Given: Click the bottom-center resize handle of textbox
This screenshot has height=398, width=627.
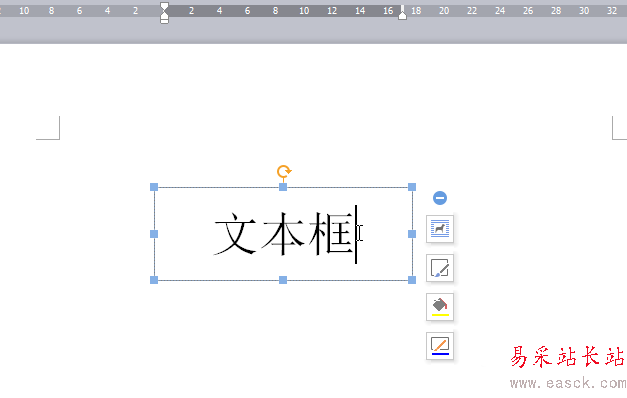Looking at the screenshot, I should tap(283, 280).
